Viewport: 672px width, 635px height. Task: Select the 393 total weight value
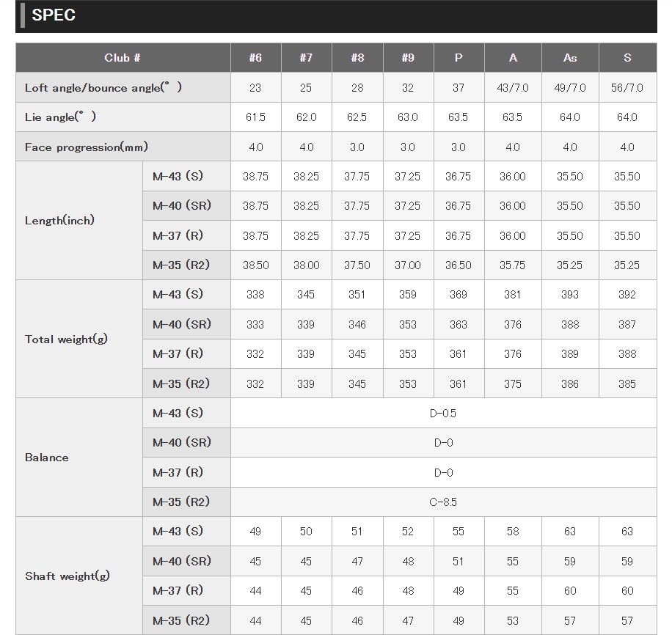[x=570, y=295]
